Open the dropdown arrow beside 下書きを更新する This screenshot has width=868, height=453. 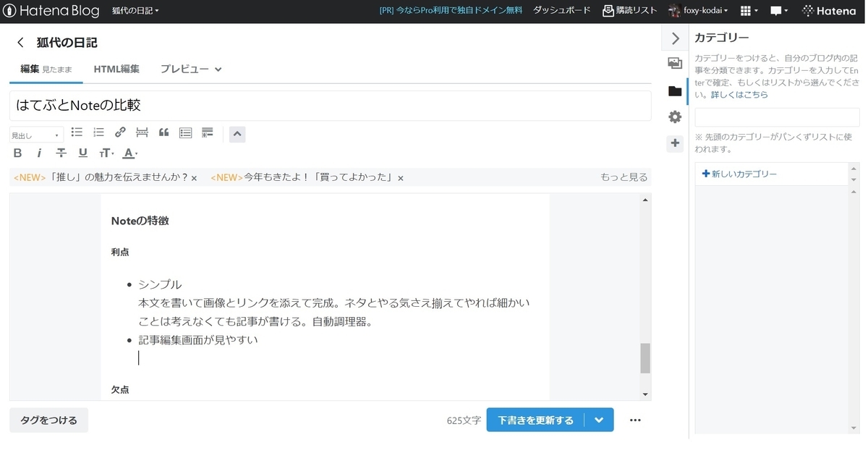[599, 420]
